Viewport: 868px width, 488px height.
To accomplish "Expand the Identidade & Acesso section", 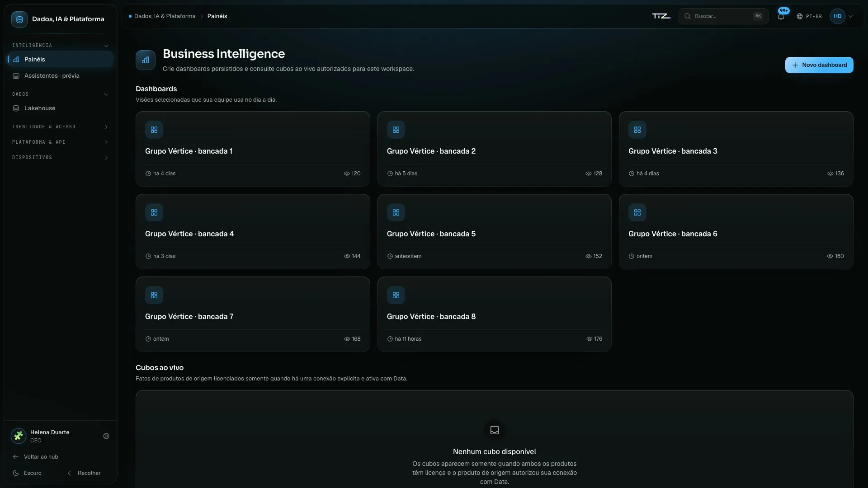I will coord(60,127).
